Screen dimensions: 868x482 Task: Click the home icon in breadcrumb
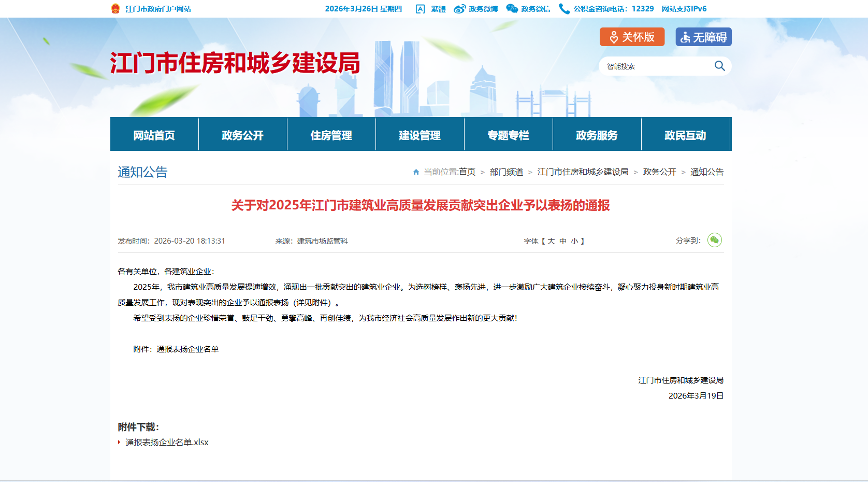(x=416, y=172)
